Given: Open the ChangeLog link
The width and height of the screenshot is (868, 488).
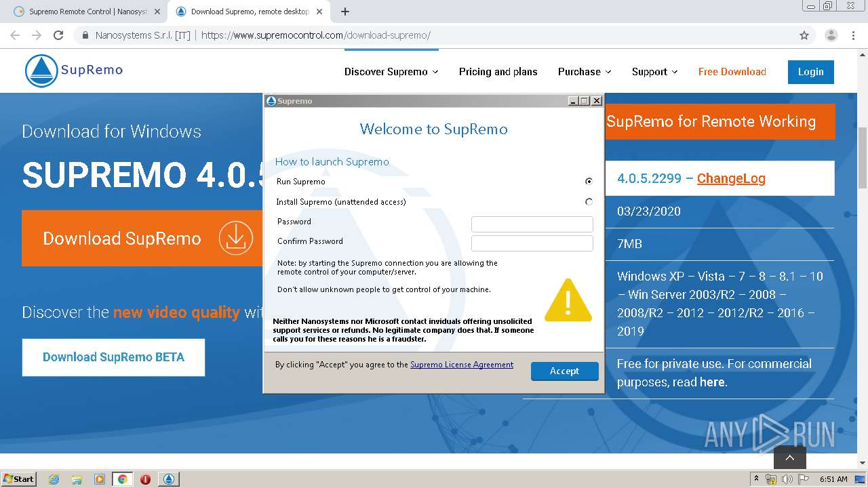Looking at the screenshot, I should click(x=731, y=178).
